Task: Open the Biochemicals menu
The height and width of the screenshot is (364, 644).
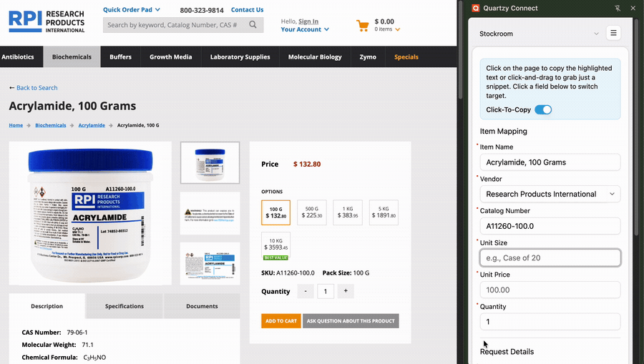Action: click(x=72, y=56)
